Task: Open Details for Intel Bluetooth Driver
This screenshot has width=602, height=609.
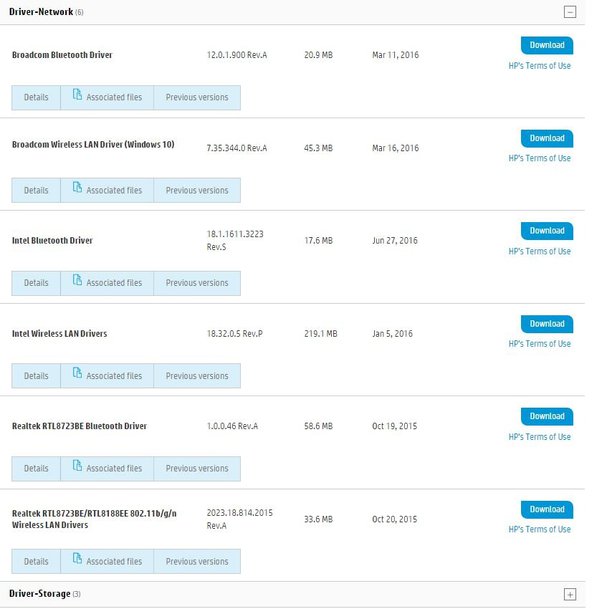Action: (36, 283)
